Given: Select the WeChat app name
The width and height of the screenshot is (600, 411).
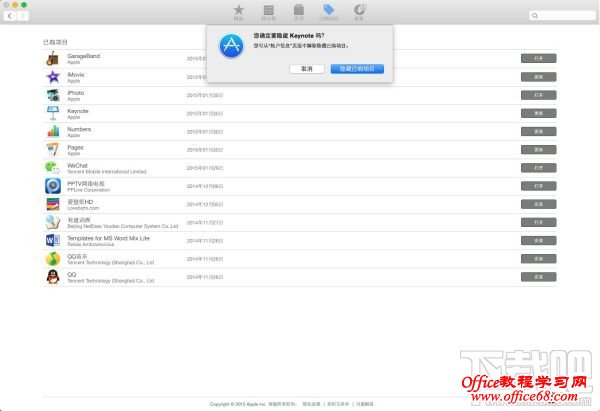Looking at the screenshot, I should 77,165.
